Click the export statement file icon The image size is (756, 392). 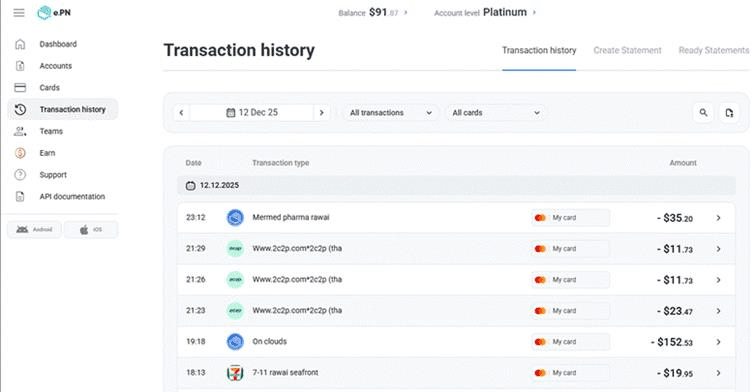point(729,113)
